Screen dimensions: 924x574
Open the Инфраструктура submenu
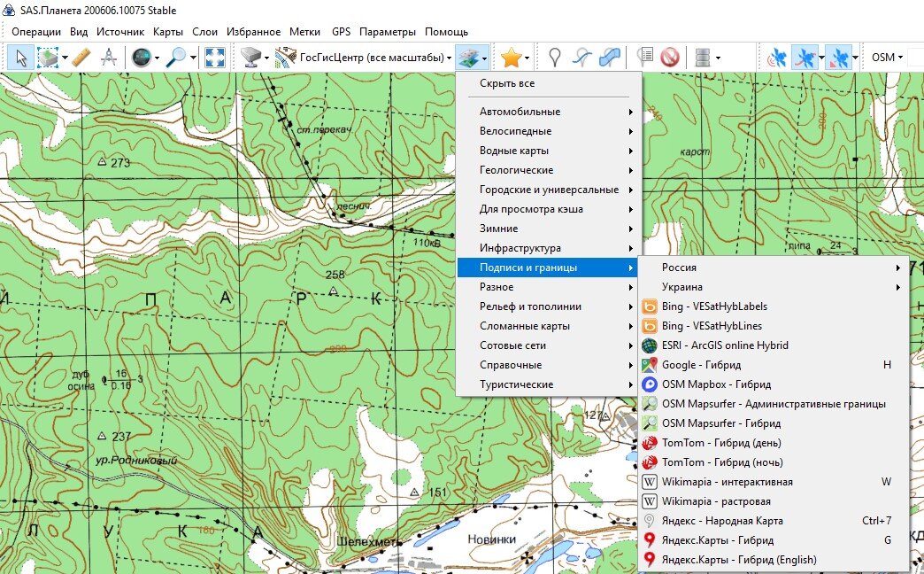(548, 248)
